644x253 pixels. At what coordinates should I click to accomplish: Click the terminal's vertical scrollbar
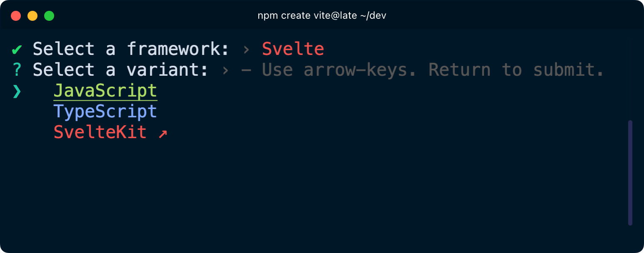click(x=630, y=173)
